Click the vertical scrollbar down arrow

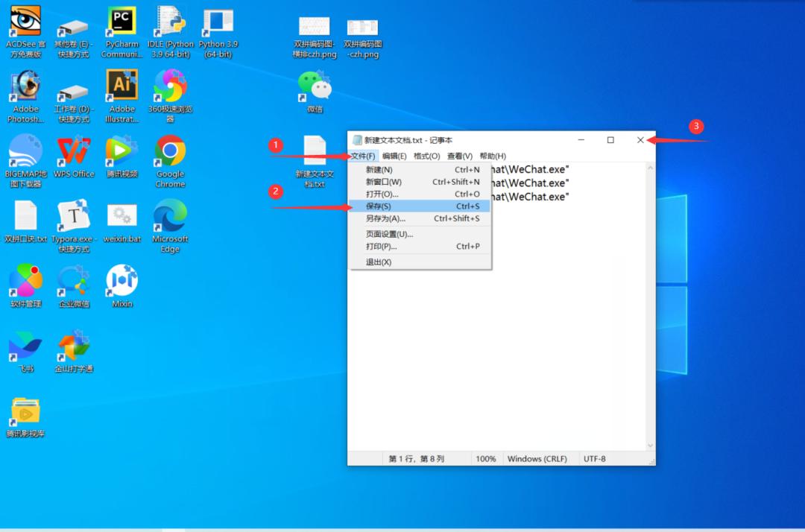coord(650,446)
